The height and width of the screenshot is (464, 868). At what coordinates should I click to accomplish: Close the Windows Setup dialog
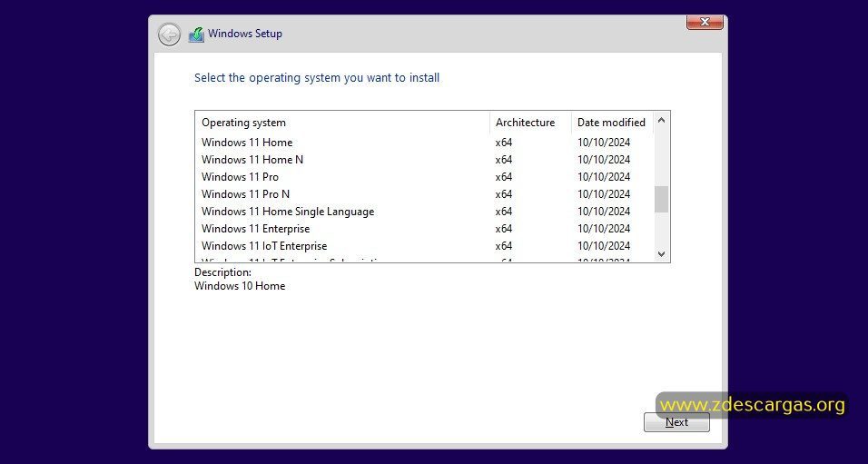705,22
